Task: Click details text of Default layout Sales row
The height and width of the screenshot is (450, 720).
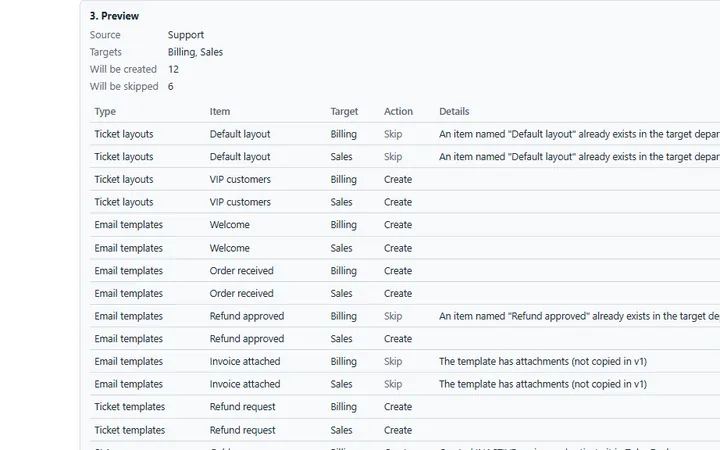Action: click(579, 157)
